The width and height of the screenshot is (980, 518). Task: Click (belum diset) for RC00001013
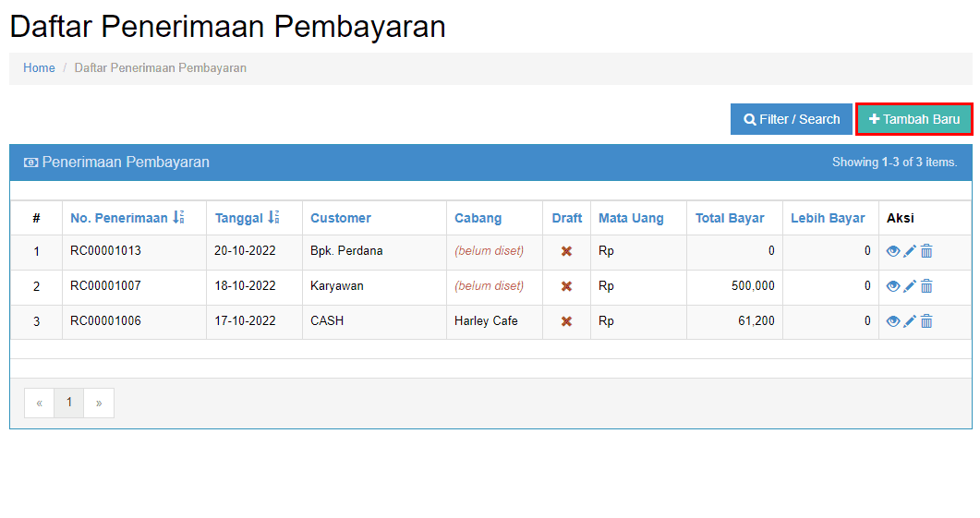489,250
